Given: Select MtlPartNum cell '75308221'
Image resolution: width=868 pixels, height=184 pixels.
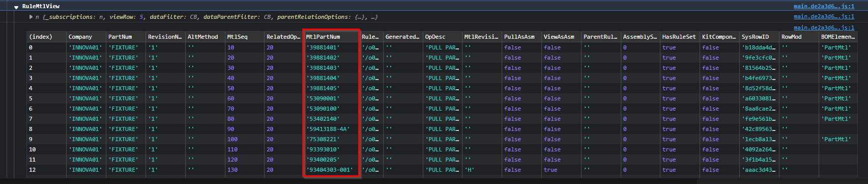Looking at the screenshot, I should [x=332, y=139].
